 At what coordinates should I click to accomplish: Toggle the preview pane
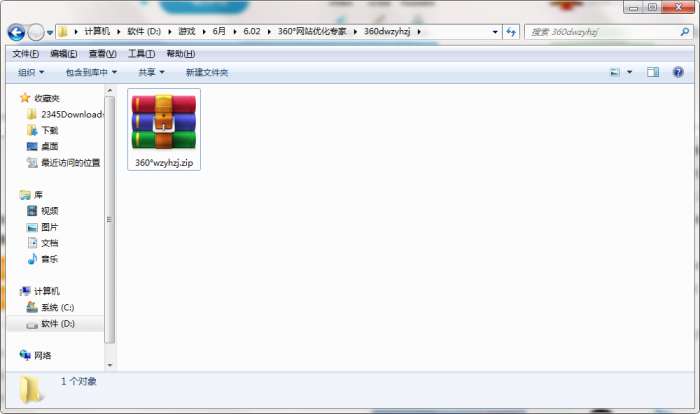pos(653,72)
